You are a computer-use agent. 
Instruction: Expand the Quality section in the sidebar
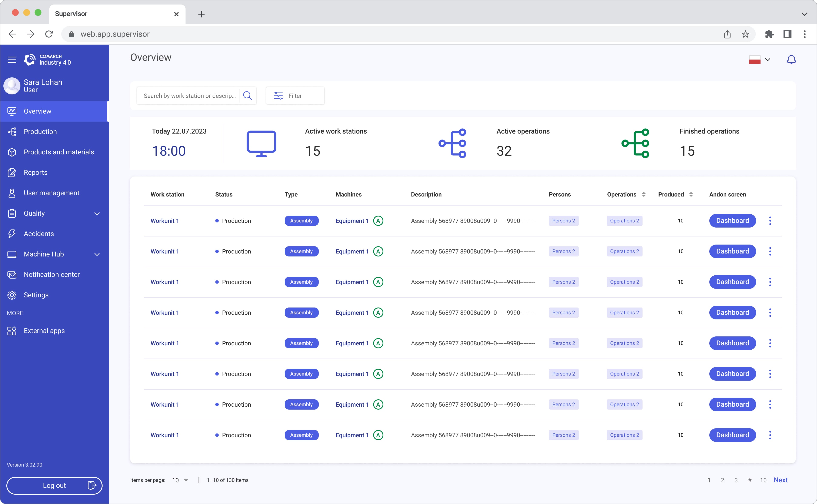(97, 213)
